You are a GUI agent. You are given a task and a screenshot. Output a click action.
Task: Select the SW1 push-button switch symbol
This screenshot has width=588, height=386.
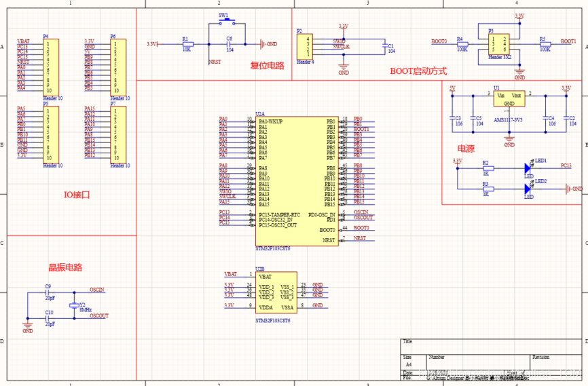pos(227,22)
